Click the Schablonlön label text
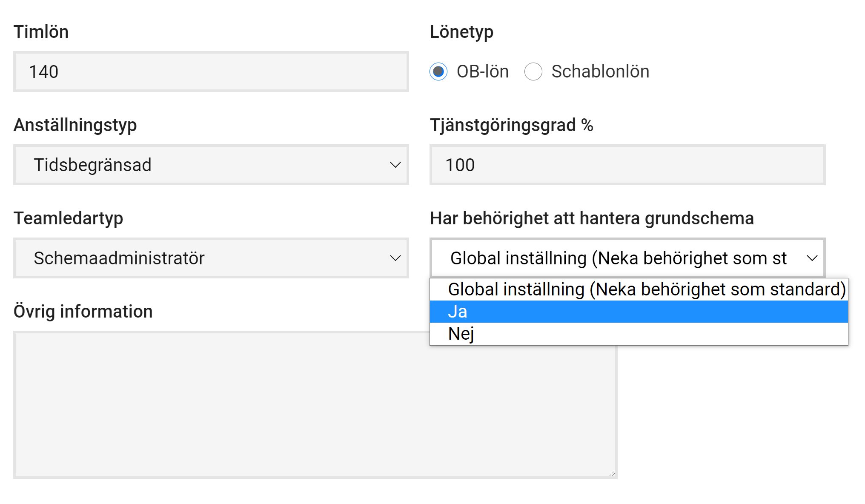Viewport: 865px width, 504px height. click(x=600, y=72)
